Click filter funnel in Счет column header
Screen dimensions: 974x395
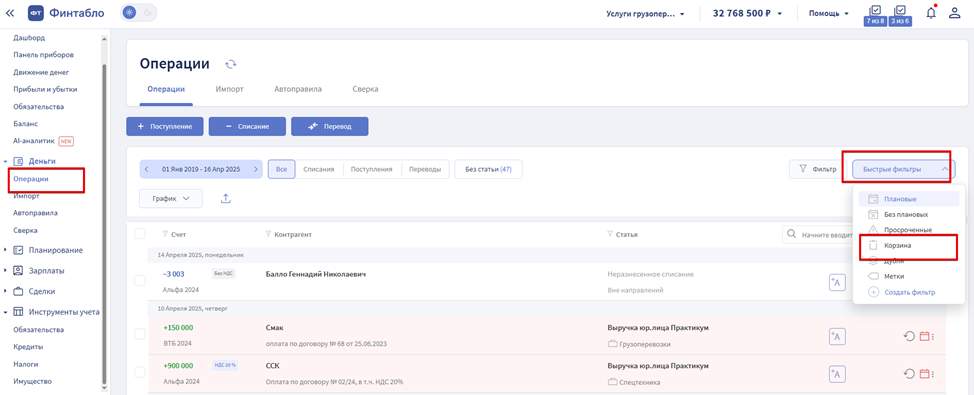[x=165, y=234]
